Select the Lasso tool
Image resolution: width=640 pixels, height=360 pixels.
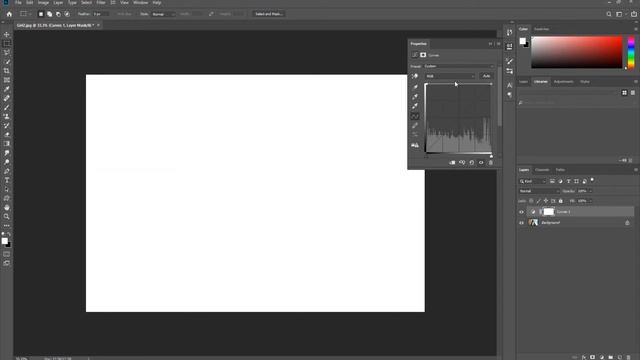(x=7, y=53)
